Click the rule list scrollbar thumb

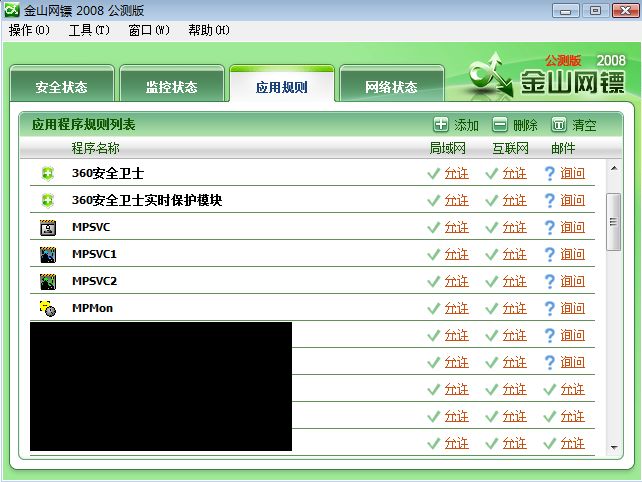(x=613, y=222)
